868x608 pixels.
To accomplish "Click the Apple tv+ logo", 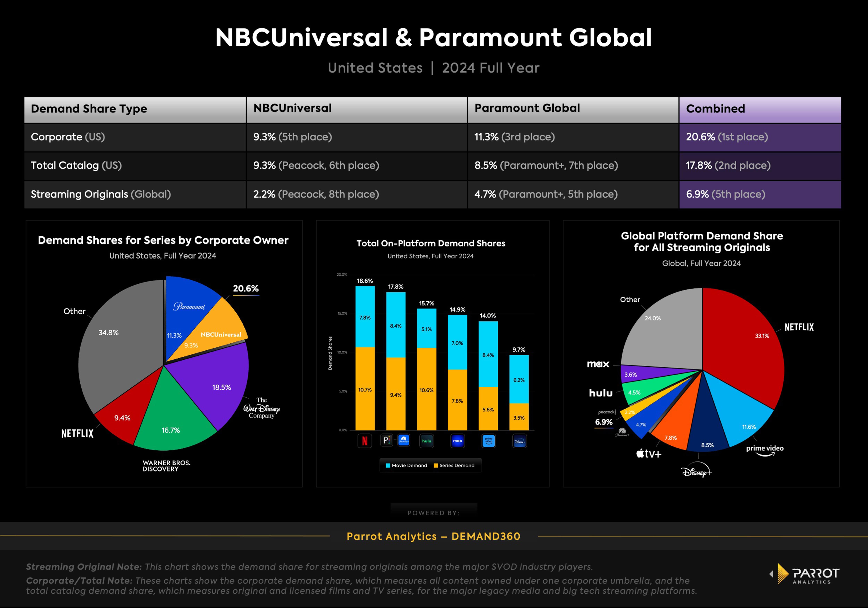I will [649, 453].
